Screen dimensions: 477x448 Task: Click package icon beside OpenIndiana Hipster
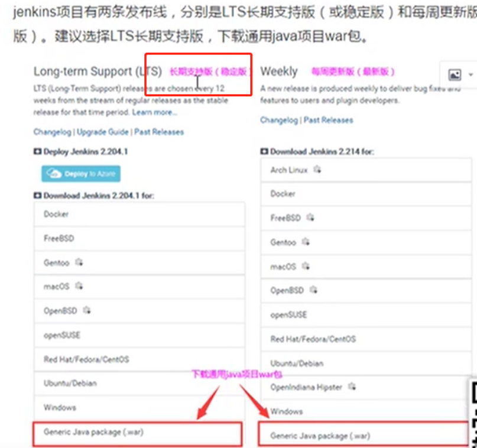tap(352, 387)
